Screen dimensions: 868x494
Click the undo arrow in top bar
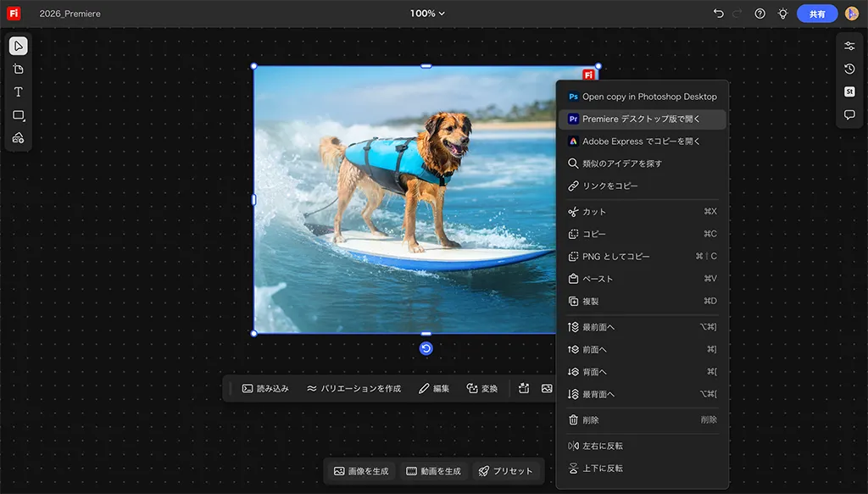[x=719, y=14]
